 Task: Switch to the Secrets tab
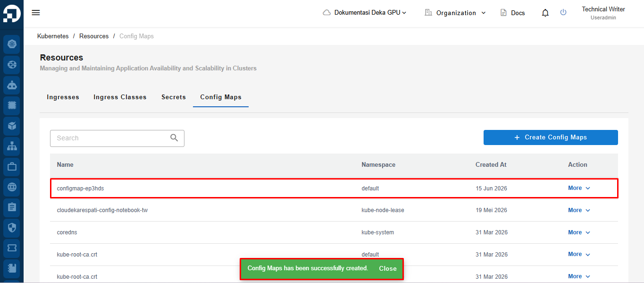click(174, 97)
